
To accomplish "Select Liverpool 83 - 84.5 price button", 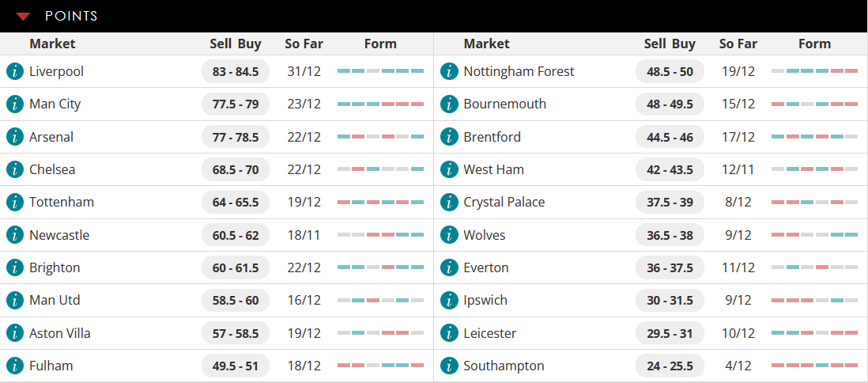I will click(236, 71).
